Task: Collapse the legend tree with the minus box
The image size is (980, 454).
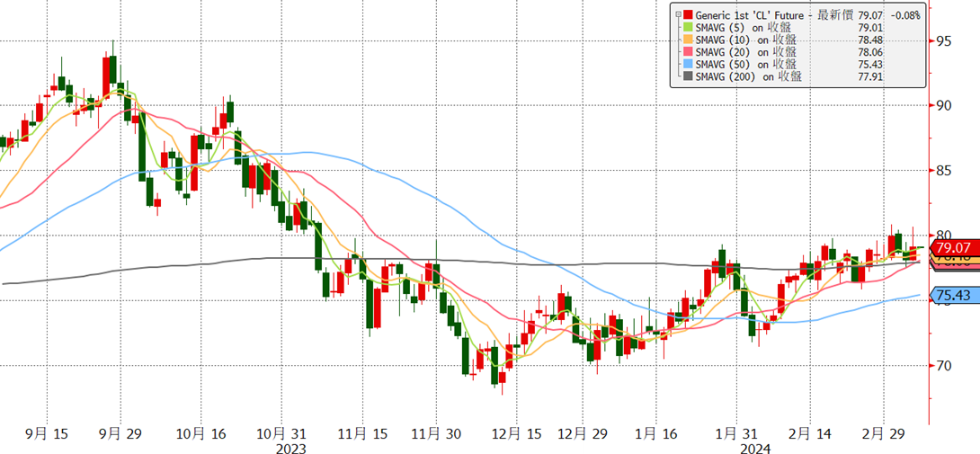Action: point(678,15)
